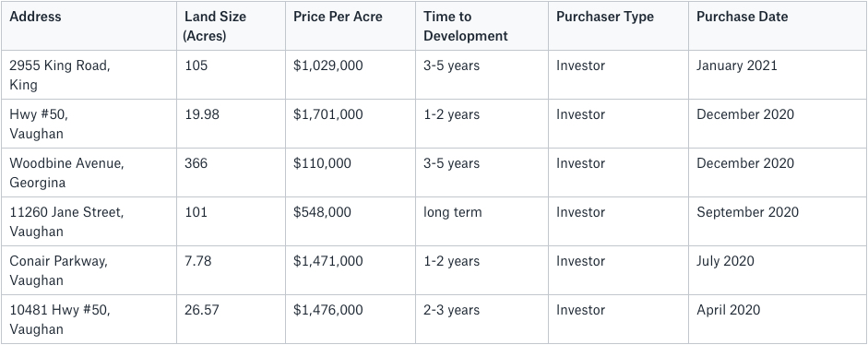Select the 2-3 years development cell
This screenshot has width=868, height=345.
click(482, 319)
